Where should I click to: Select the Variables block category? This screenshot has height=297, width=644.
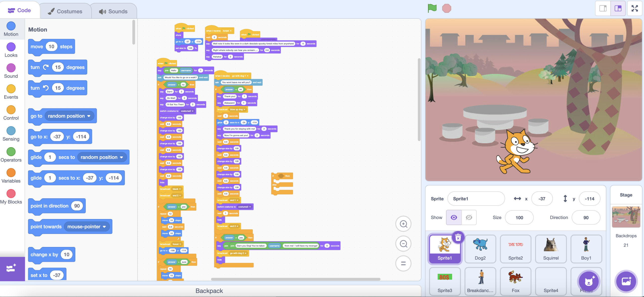click(11, 176)
